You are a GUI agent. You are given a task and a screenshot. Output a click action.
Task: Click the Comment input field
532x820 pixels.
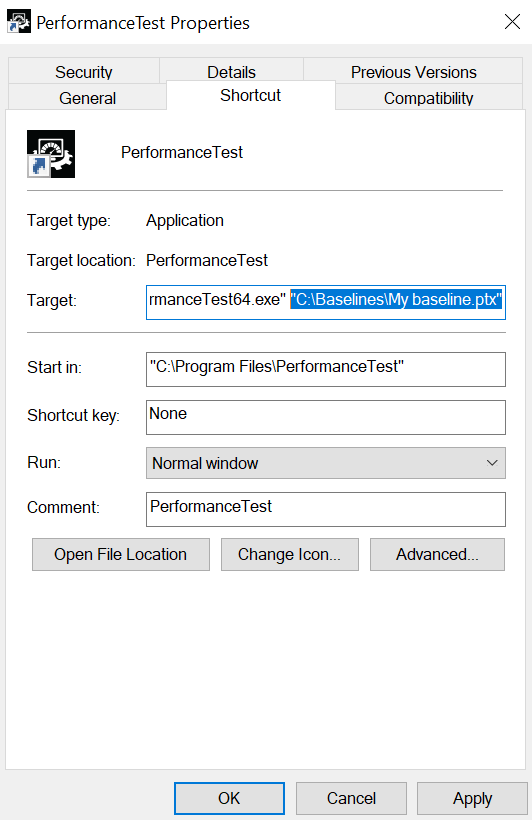pos(326,509)
